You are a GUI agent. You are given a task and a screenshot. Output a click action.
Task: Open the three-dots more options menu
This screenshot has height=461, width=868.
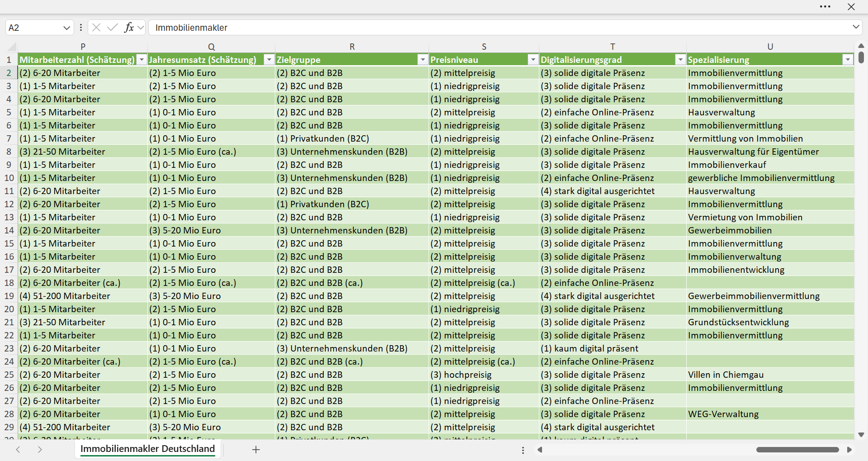point(825,7)
